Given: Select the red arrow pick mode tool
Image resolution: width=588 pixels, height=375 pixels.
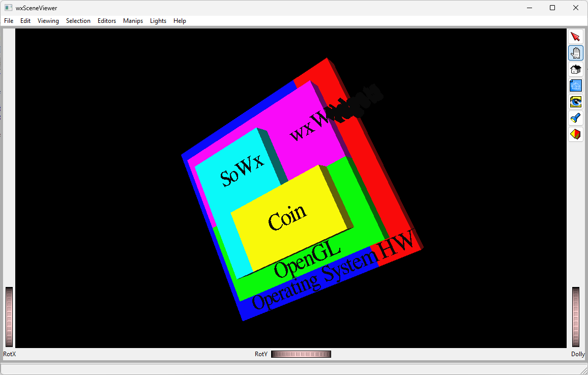Looking at the screenshot, I should (576, 37).
